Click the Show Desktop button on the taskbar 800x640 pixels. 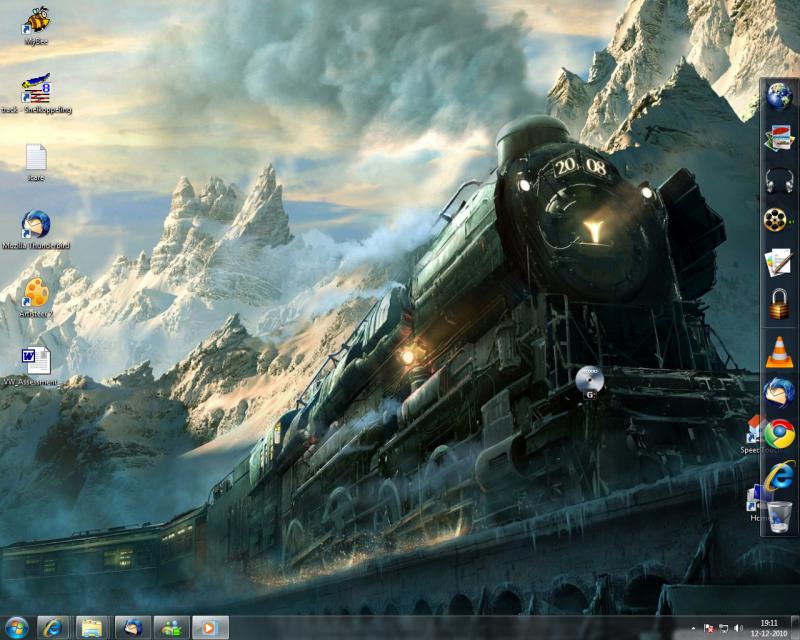[796, 628]
